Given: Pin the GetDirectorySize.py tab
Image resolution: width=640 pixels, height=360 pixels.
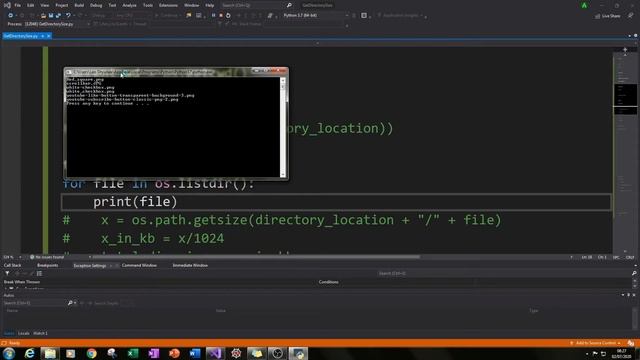Looking at the screenshot, I should (x=42, y=36).
